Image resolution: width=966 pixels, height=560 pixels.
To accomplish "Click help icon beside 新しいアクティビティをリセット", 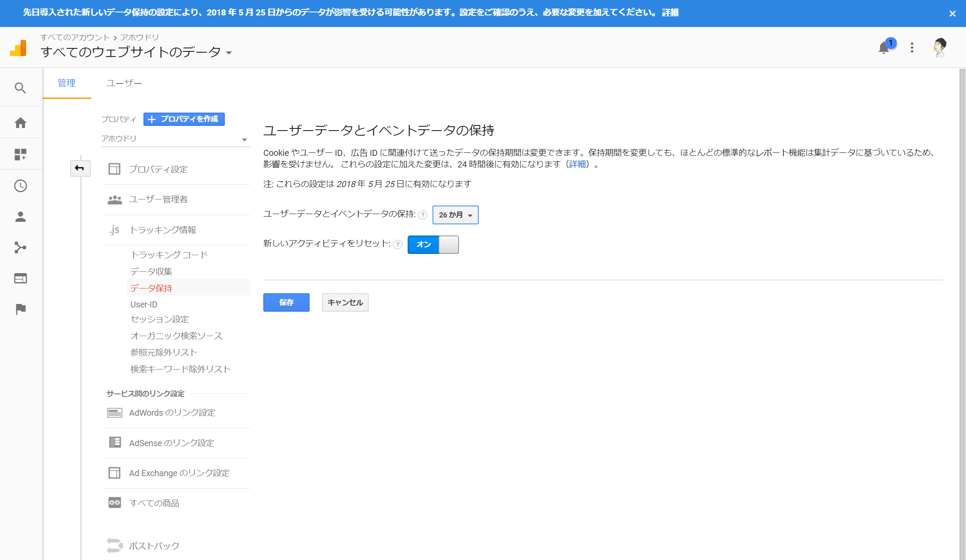I will coord(398,244).
